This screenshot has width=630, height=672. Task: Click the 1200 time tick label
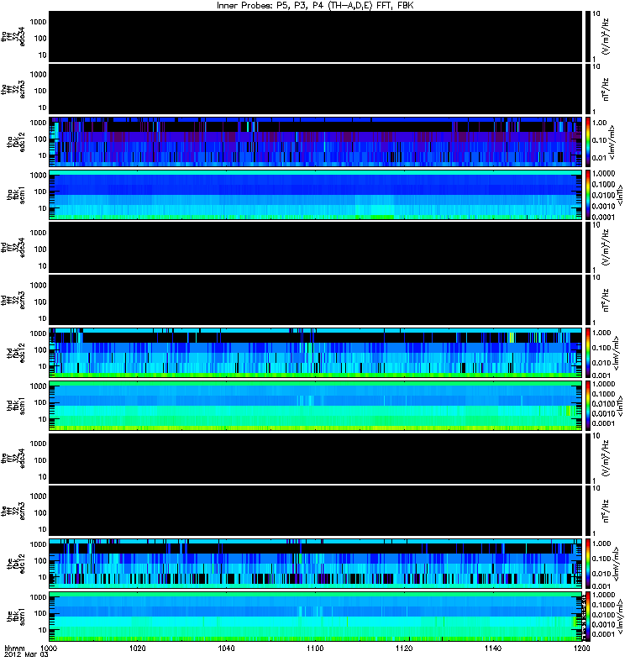coord(581,648)
